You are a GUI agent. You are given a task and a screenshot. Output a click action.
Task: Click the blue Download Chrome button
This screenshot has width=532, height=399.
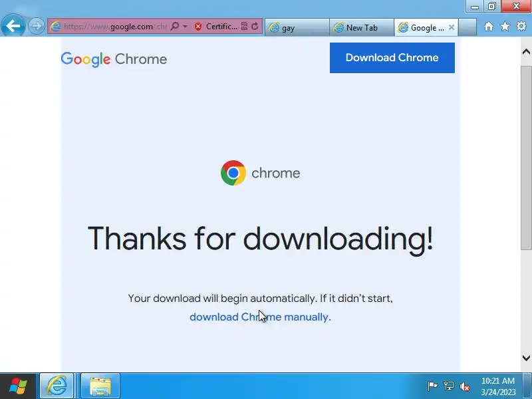[x=392, y=58]
